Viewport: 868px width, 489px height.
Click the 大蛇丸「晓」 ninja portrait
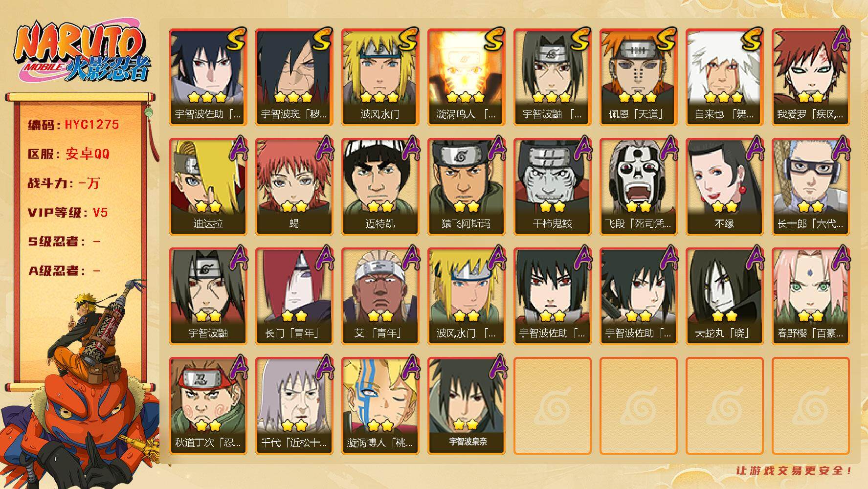click(x=724, y=296)
